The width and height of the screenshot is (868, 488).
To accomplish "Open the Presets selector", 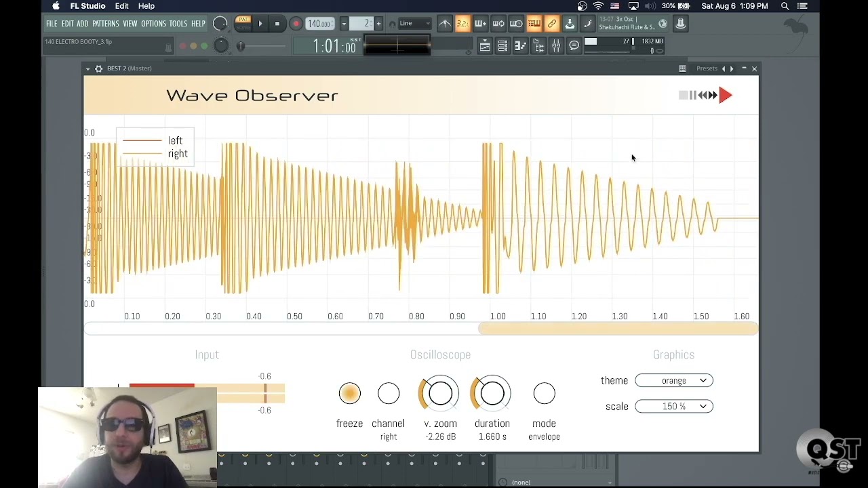I will pyautogui.click(x=707, y=68).
